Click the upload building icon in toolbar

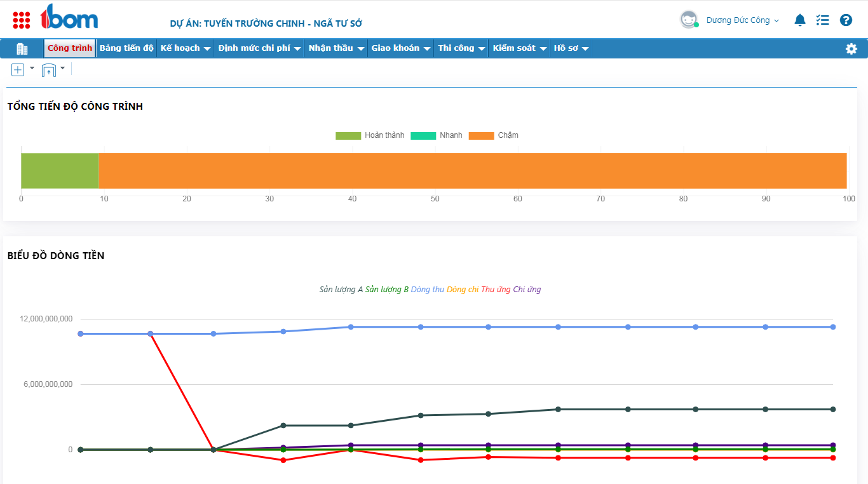49,70
